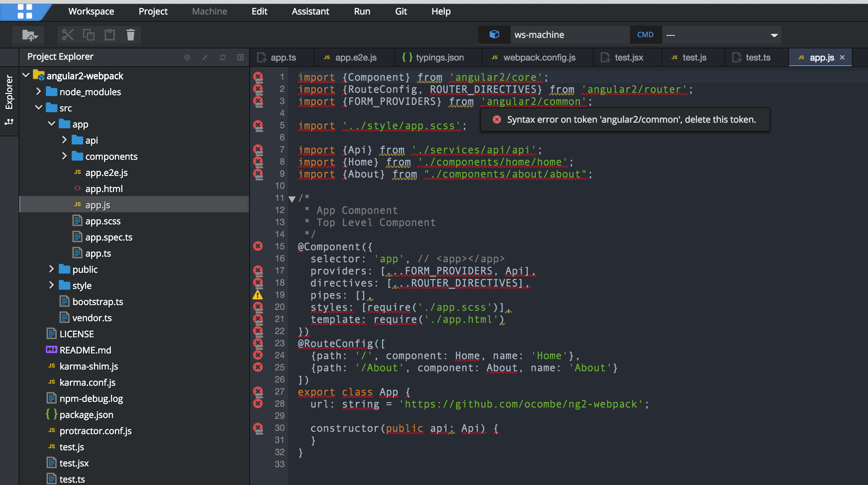This screenshot has height=485, width=868.
Task: Click the trash delete icon
Action: pos(130,35)
